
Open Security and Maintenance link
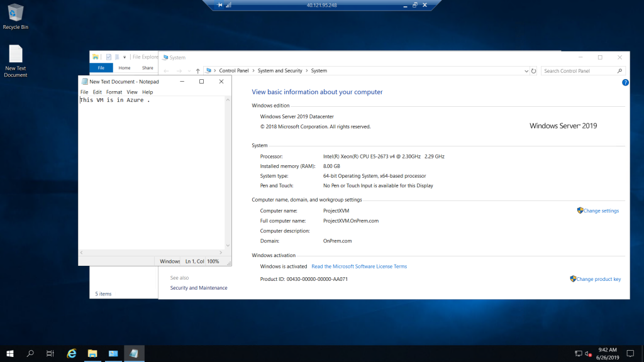click(x=199, y=288)
